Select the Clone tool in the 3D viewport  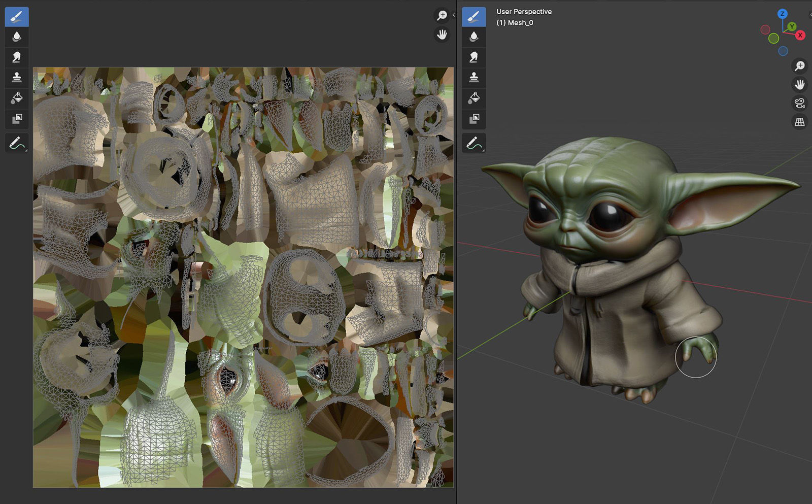(473, 78)
